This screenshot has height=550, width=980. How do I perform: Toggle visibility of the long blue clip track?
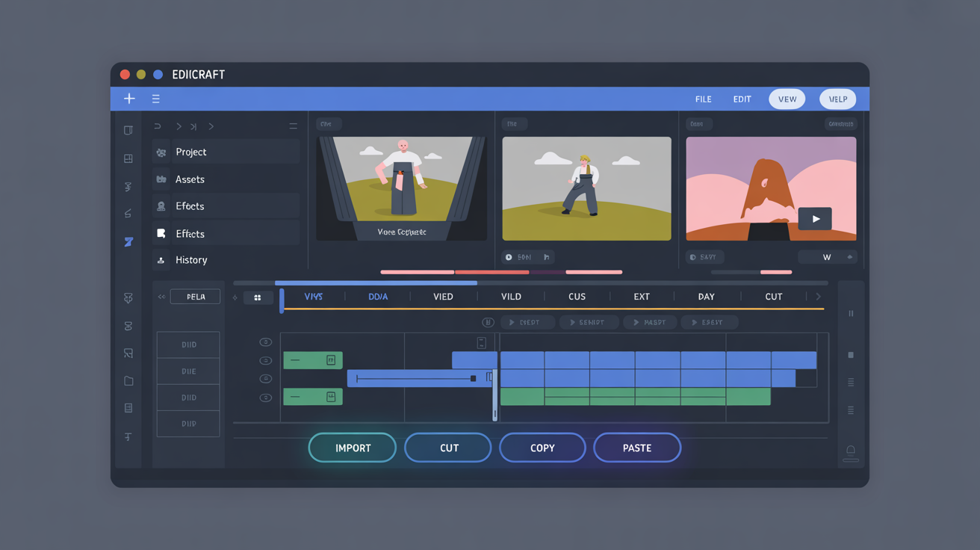[265, 379]
